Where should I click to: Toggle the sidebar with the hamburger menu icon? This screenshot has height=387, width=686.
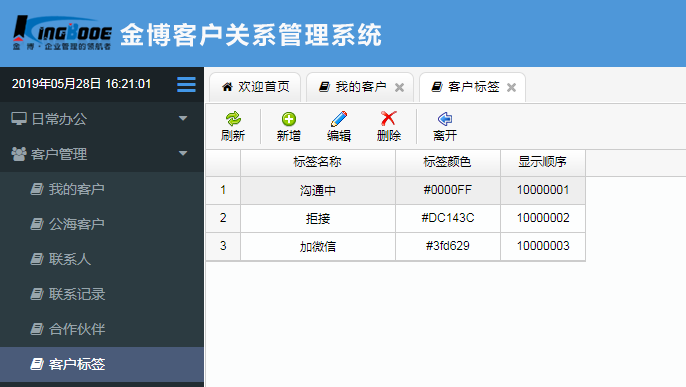[186, 84]
